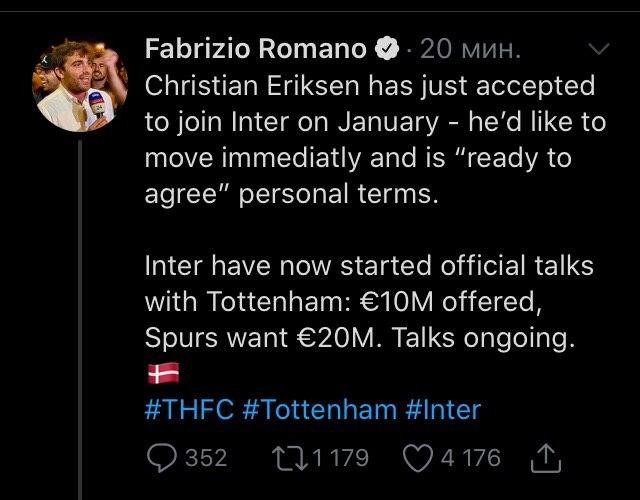Click the thread line below the avatar
The image size is (640, 500).
point(80,320)
